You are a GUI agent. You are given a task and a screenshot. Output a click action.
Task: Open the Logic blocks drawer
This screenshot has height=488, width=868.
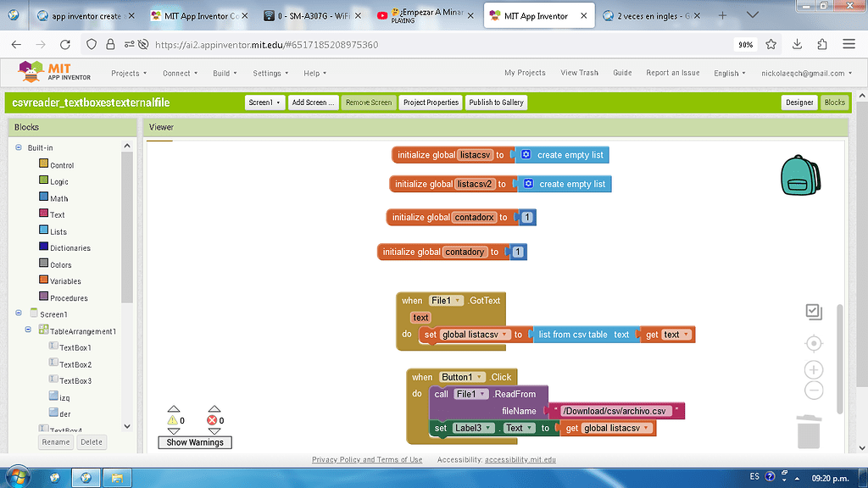click(x=58, y=181)
